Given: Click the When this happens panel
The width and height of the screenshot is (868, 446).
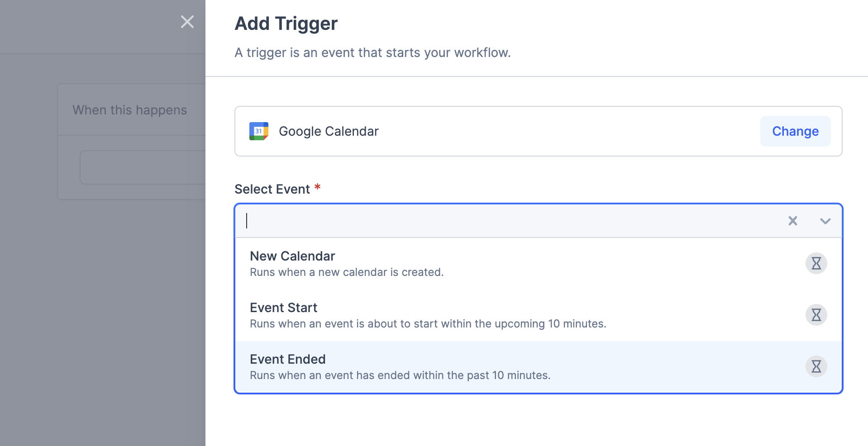Looking at the screenshot, I should (x=130, y=109).
